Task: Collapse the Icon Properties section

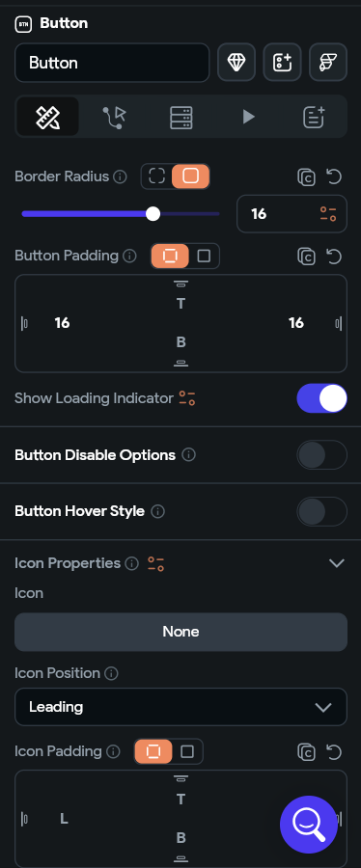Action: [337, 563]
